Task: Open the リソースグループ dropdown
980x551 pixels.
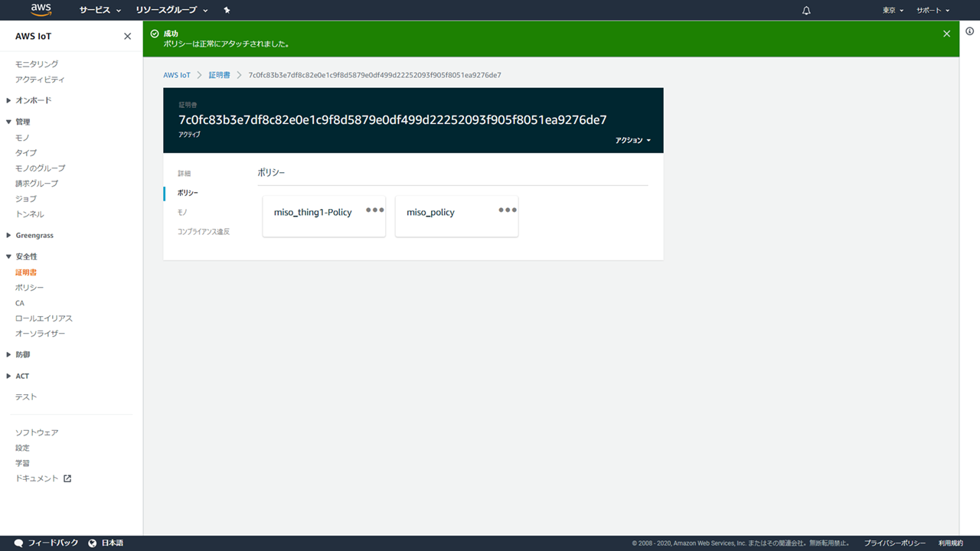Action: pos(171,11)
